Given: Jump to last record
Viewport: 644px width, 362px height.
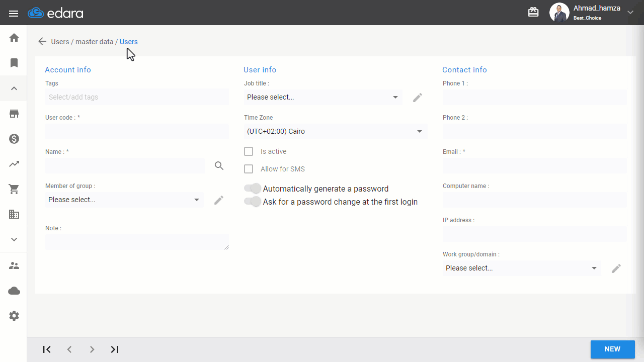Looking at the screenshot, I should pyautogui.click(x=115, y=349).
